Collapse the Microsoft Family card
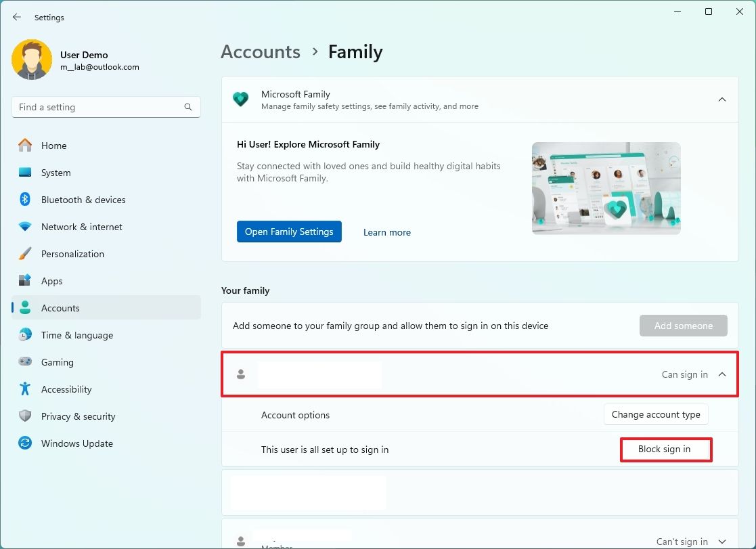 pos(721,99)
